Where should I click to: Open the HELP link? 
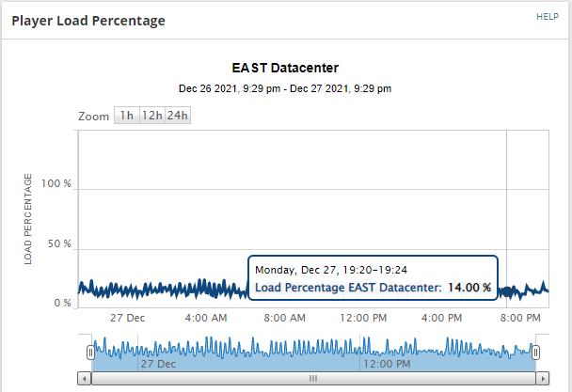[x=547, y=17]
